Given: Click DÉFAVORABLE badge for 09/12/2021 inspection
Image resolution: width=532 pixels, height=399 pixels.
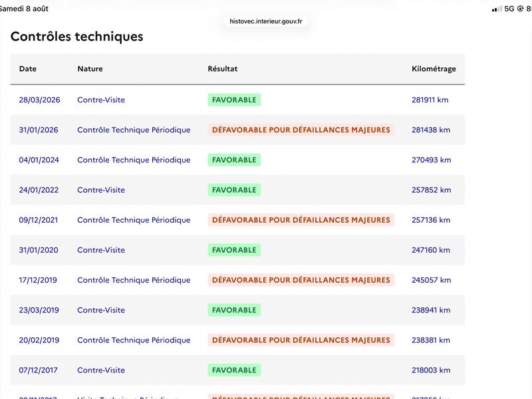Looking at the screenshot, I should click(301, 220).
